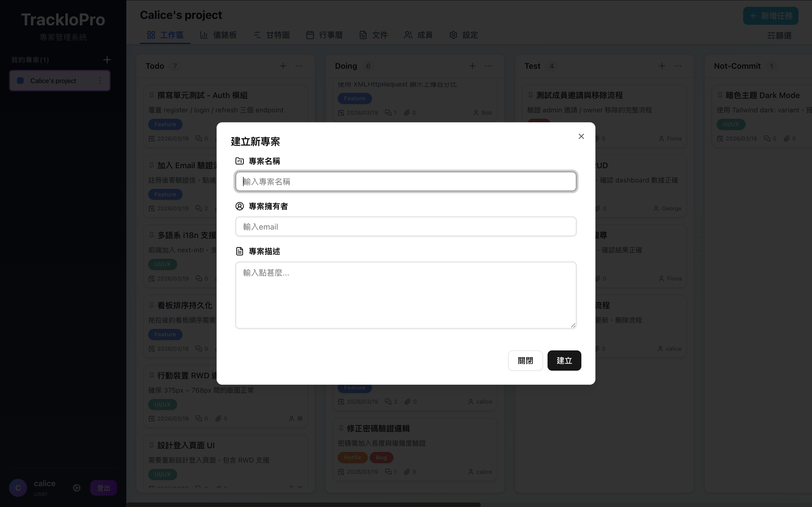Go to the 行事曆 tab
Viewport: 812px width, 507px height.
tap(325, 35)
